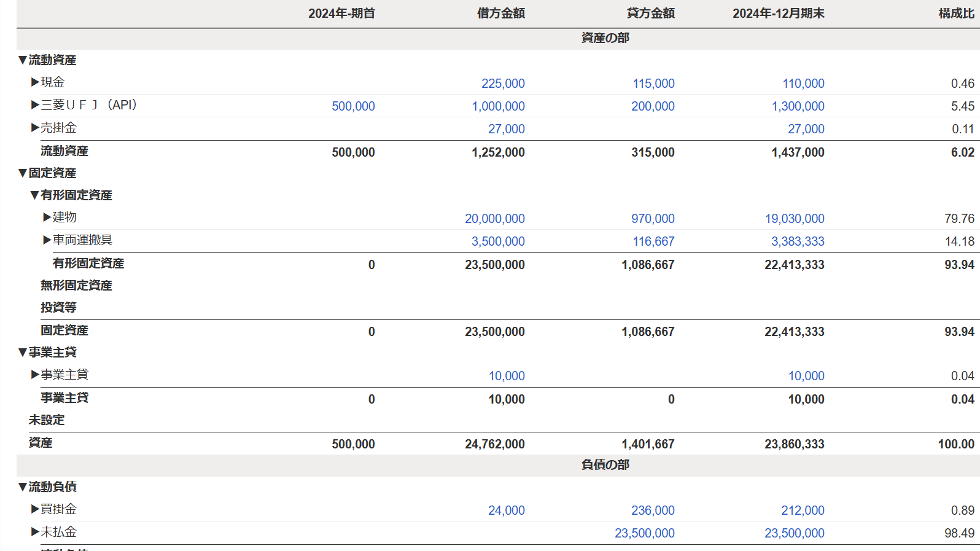Screen dimensions: 980x551
Task: Open 事業主貸 ending balance 10,000 link
Action: tap(806, 376)
